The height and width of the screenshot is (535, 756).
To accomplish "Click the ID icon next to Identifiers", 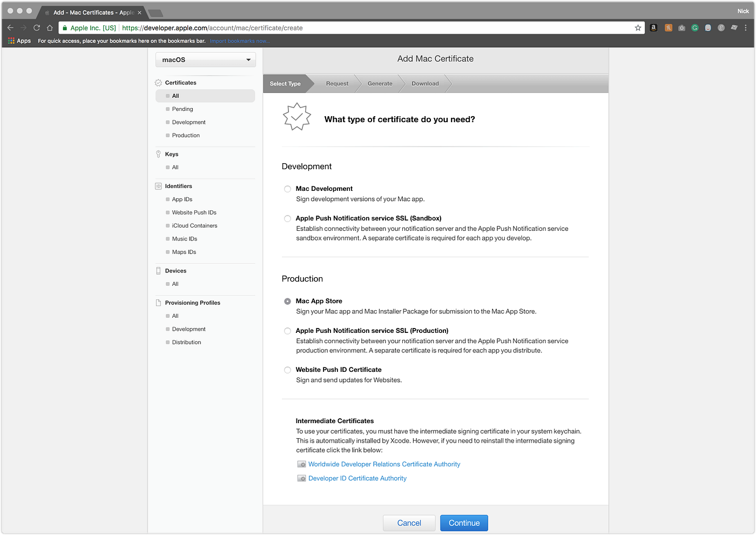I will tap(158, 186).
